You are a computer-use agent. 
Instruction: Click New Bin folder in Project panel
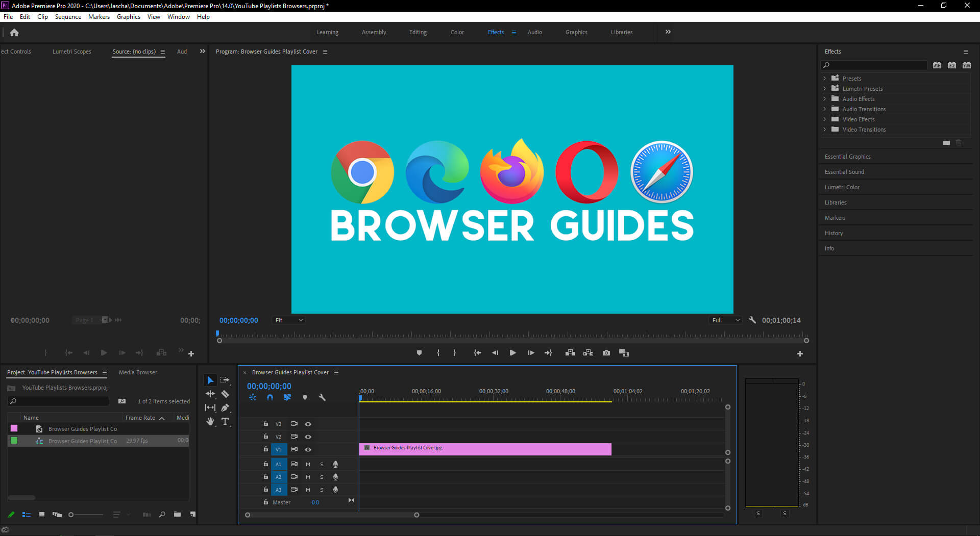(x=177, y=515)
